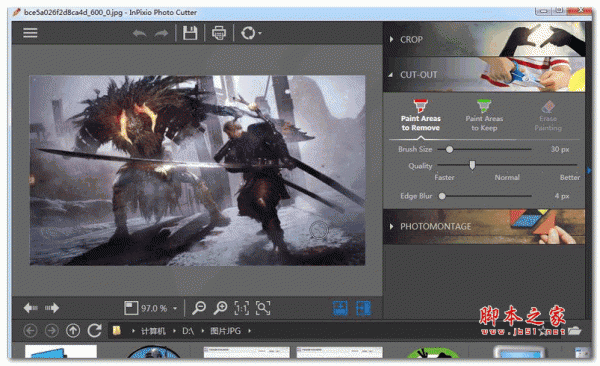Go to previous image arrow
The width and height of the screenshot is (600, 366).
pyautogui.click(x=31, y=308)
